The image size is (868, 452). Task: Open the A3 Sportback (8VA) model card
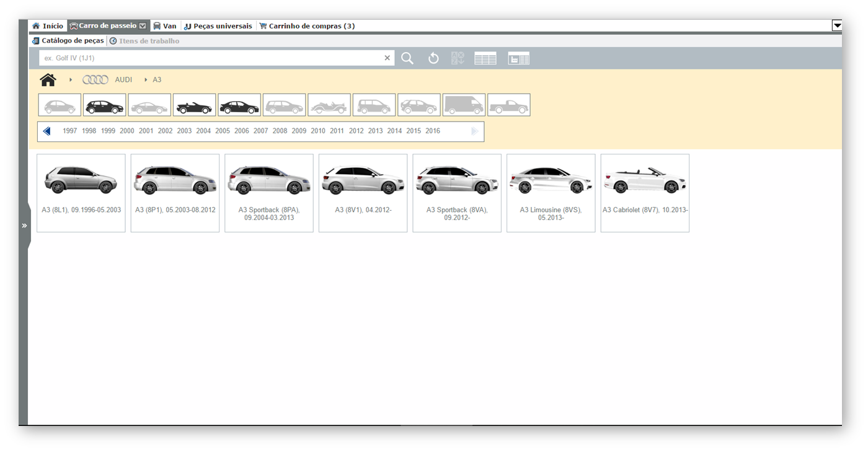[457, 193]
